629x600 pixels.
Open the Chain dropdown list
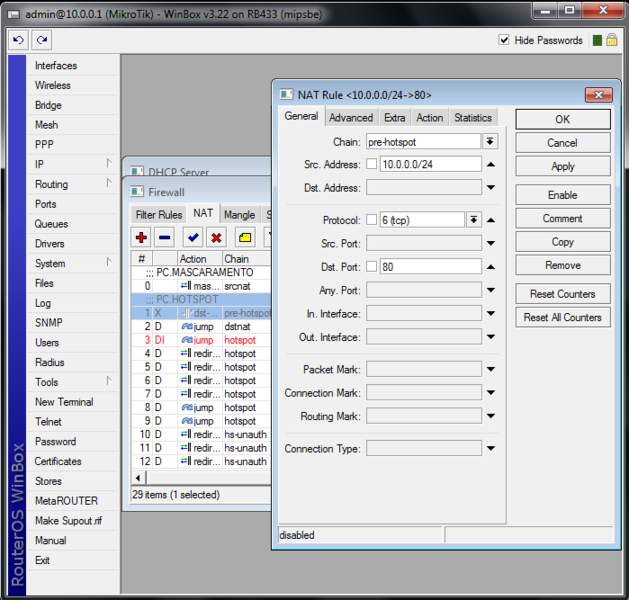point(490,141)
